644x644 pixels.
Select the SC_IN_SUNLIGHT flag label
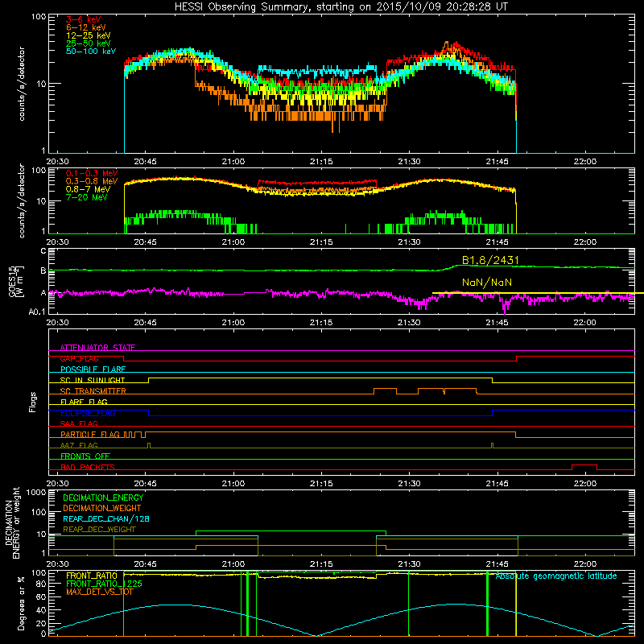pyautogui.click(x=93, y=380)
